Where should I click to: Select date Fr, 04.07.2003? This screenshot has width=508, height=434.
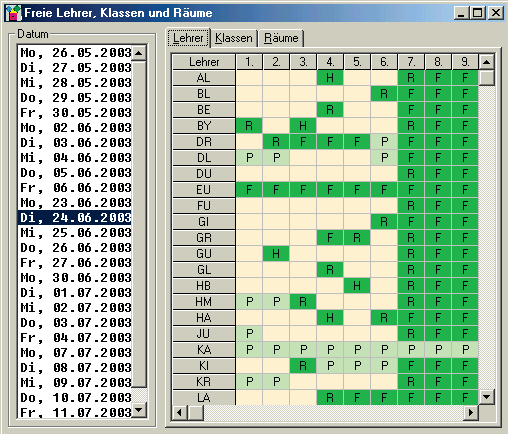click(x=75, y=338)
